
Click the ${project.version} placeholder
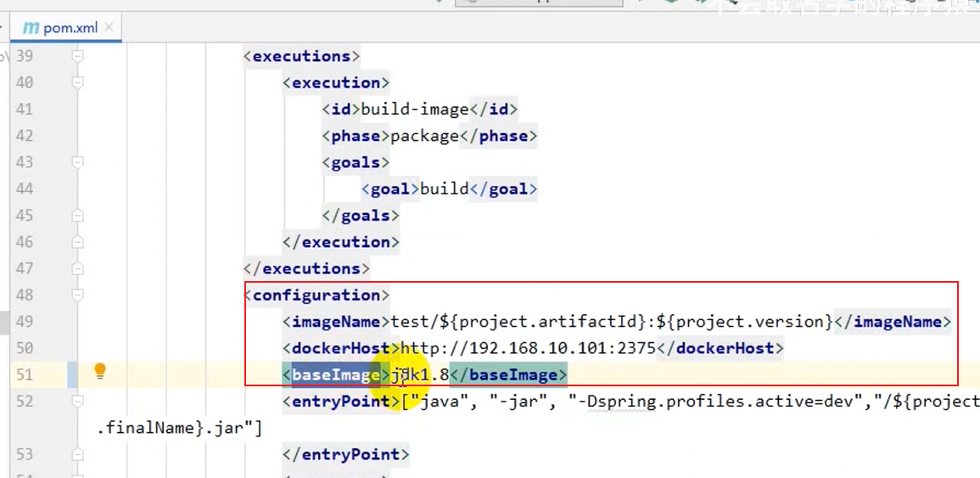pos(745,322)
